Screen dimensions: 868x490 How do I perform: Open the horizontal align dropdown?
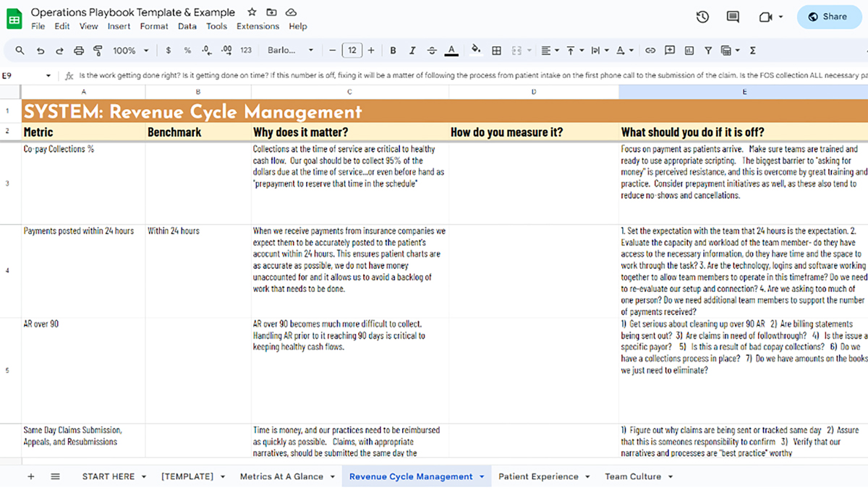coord(549,51)
